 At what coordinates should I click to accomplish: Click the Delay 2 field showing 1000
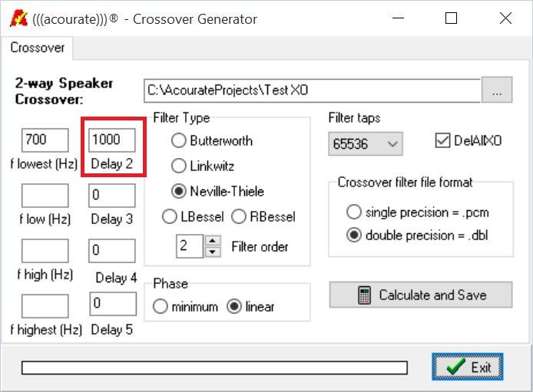tap(112, 140)
